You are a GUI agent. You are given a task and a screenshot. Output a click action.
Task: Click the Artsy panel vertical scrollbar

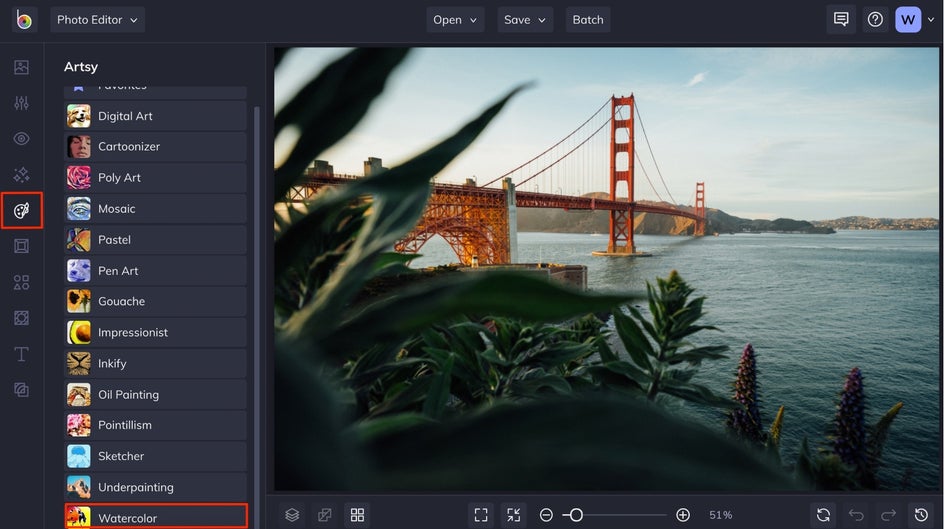pyautogui.click(x=257, y=317)
